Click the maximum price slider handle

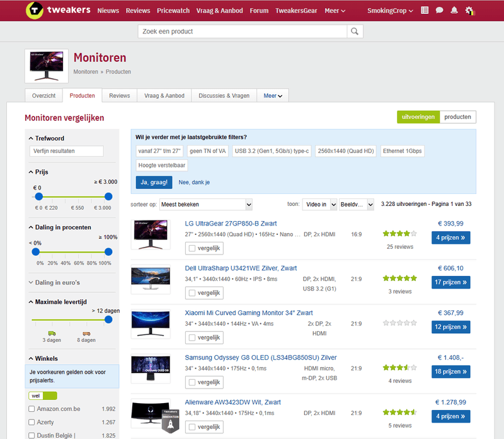pos(108,197)
